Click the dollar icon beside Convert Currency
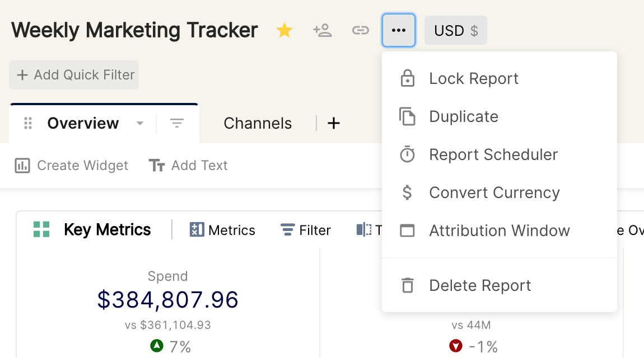644x358 pixels. point(407,192)
